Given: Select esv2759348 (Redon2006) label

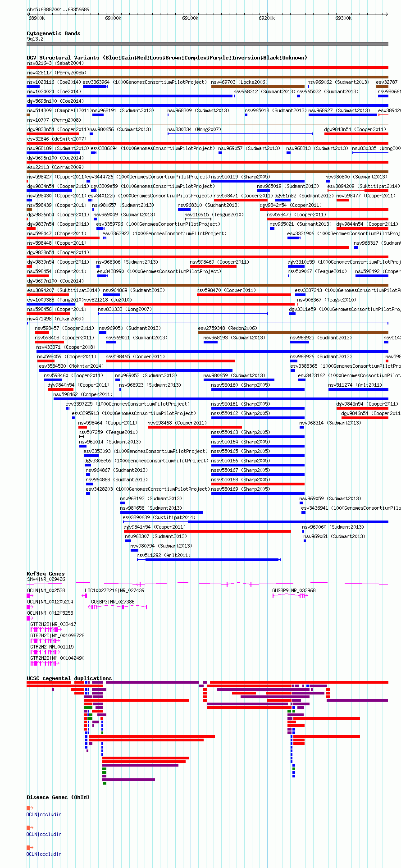Looking at the screenshot, I should (x=228, y=328).
